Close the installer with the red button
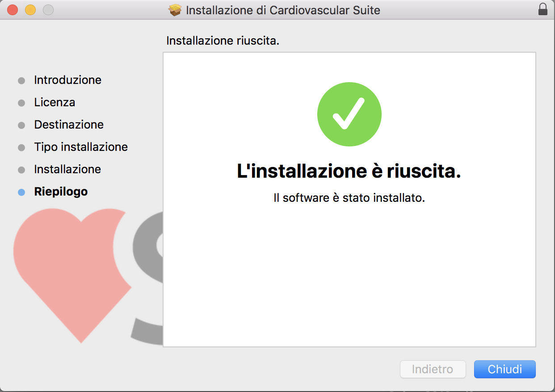Viewport: 555px width, 392px height. (x=13, y=9)
